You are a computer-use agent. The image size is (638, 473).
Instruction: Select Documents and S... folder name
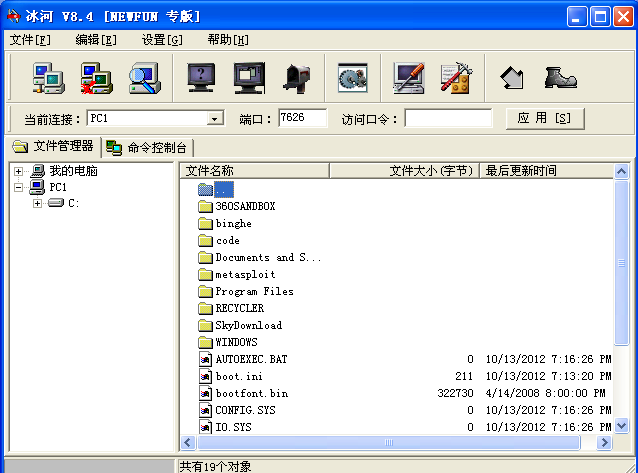pos(268,258)
